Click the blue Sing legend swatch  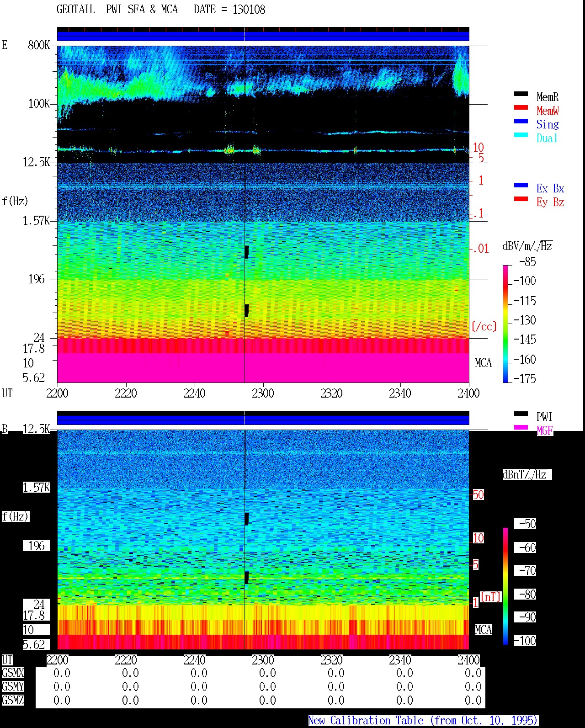tap(521, 121)
